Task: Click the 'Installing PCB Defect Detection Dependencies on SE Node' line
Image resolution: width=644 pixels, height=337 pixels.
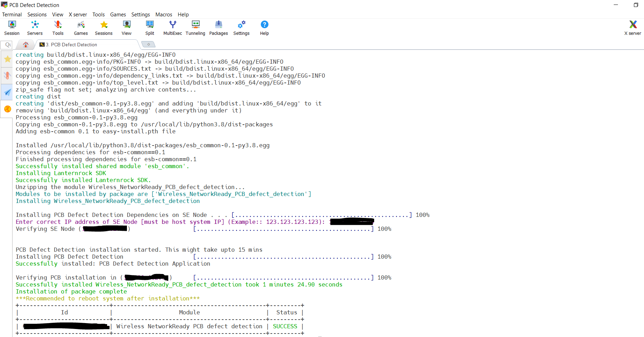Action: coord(223,215)
